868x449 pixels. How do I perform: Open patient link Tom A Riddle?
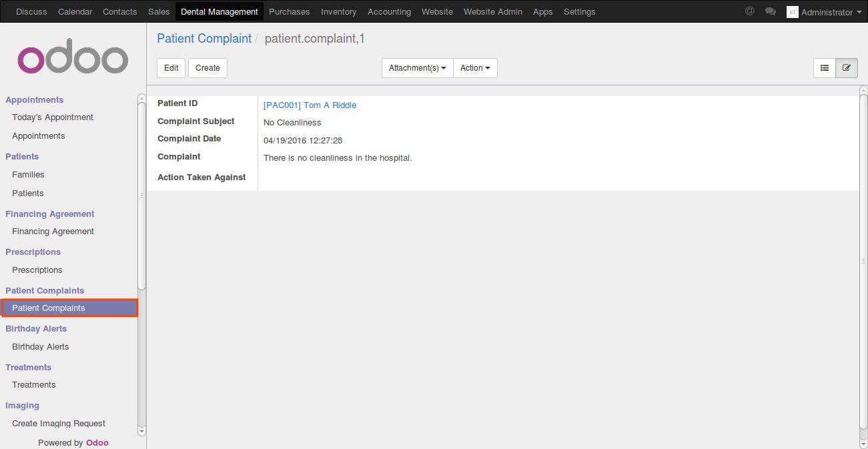click(x=310, y=105)
